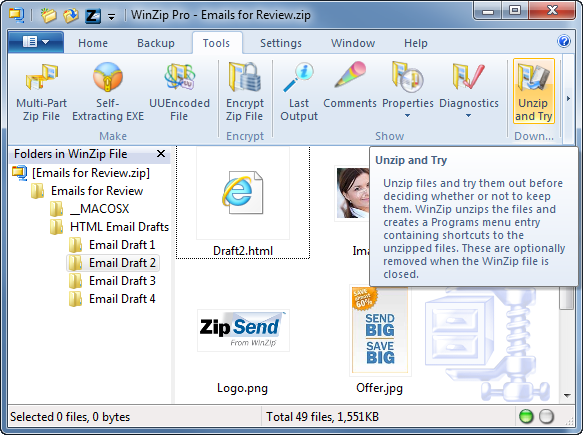The height and width of the screenshot is (435, 583).
Task: Show more ribbon items with right arrow
Action: [x=568, y=99]
